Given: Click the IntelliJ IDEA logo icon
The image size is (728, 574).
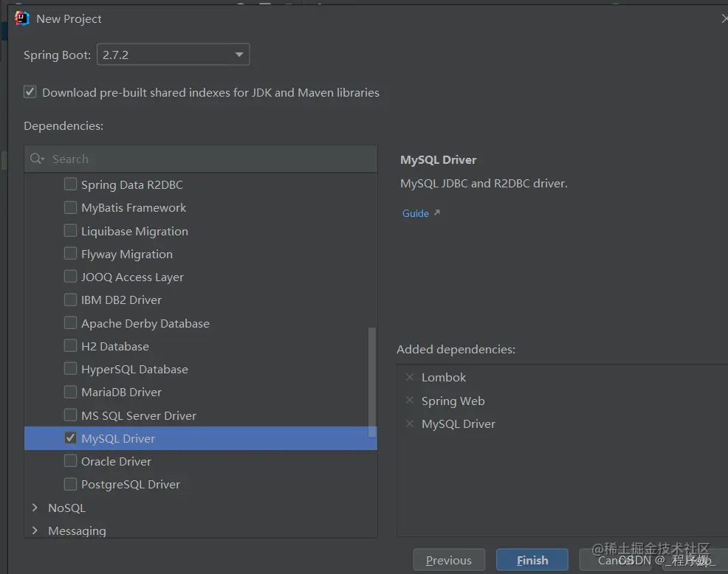Looking at the screenshot, I should pyautogui.click(x=22, y=18).
